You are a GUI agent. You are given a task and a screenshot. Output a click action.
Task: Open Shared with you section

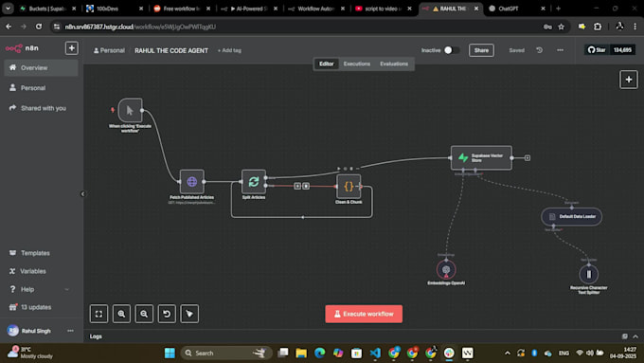(x=41, y=108)
